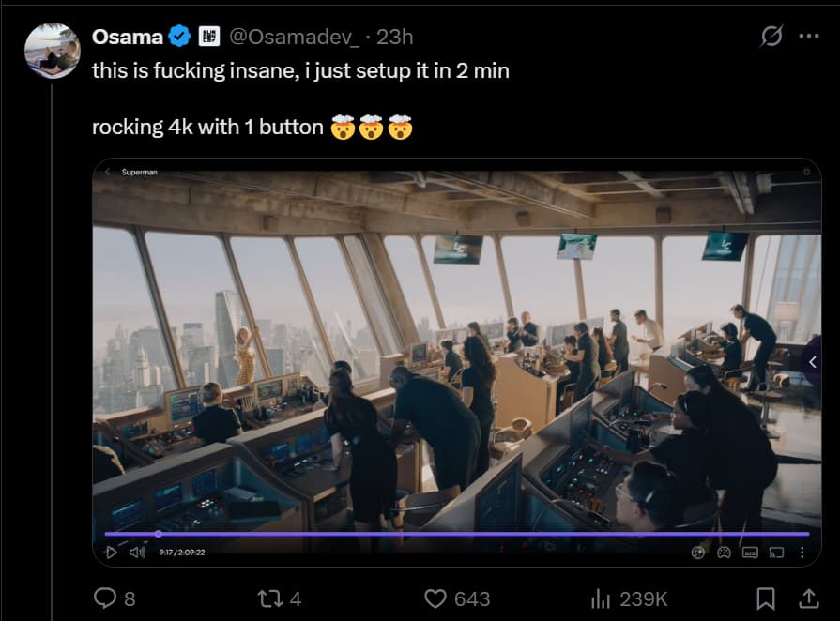Share the tweet via share icon
840x621 pixels.
pyautogui.click(x=807, y=598)
